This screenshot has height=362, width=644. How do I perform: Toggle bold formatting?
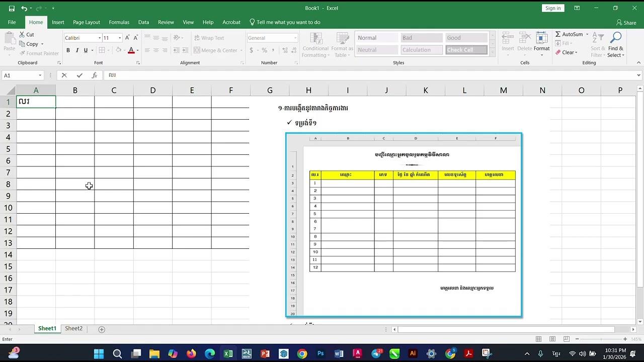pyautogui.click(x=68, y=50)
